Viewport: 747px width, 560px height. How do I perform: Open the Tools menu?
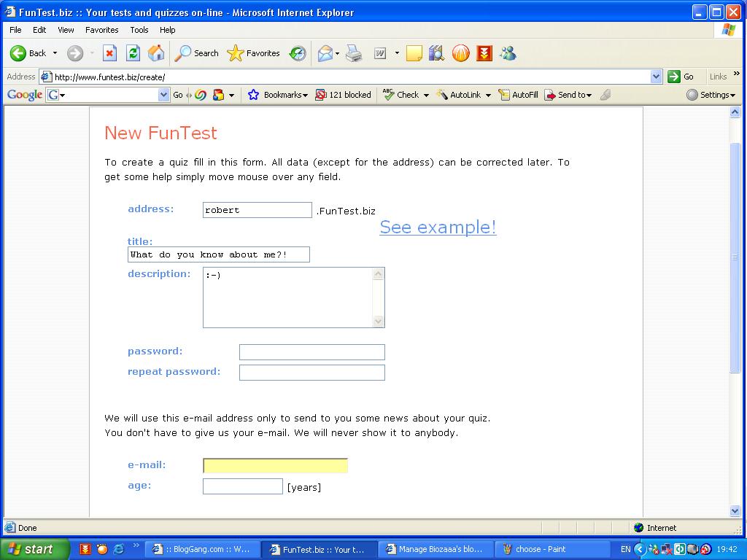(x=139, y=30)
